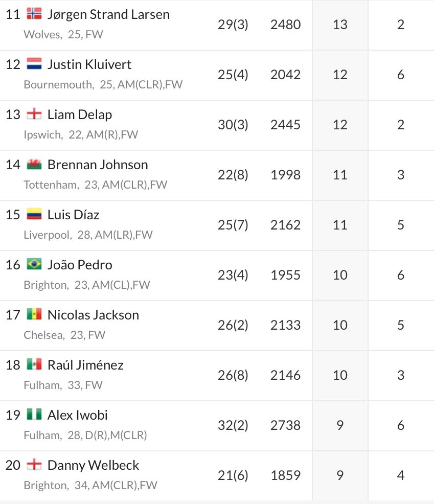Click the England flag next to Danny Welbeck
This screenshot has height=504, width=434.
pos(34,465)
